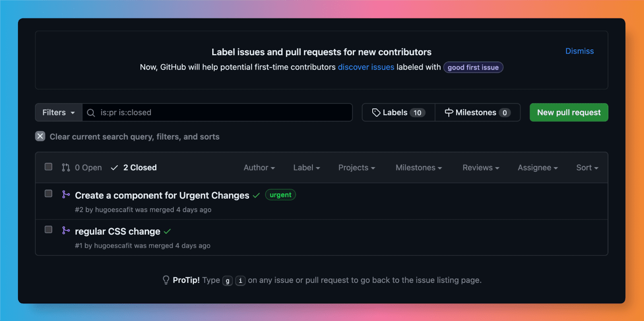Open the Filters dropdown
The height and width of the screenshot is (321, 644).
(x=59, y=112)
